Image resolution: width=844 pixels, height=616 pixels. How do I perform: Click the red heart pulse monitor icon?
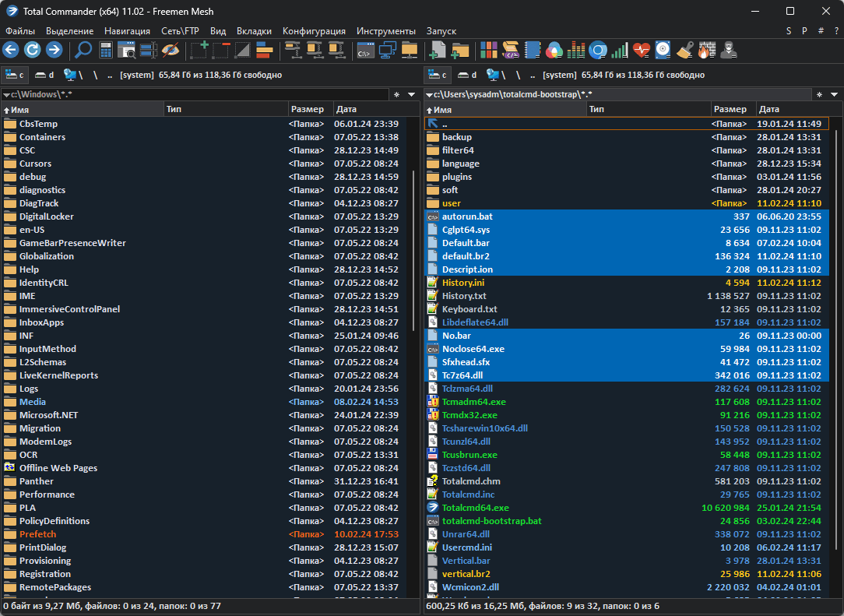pos(641,51)
